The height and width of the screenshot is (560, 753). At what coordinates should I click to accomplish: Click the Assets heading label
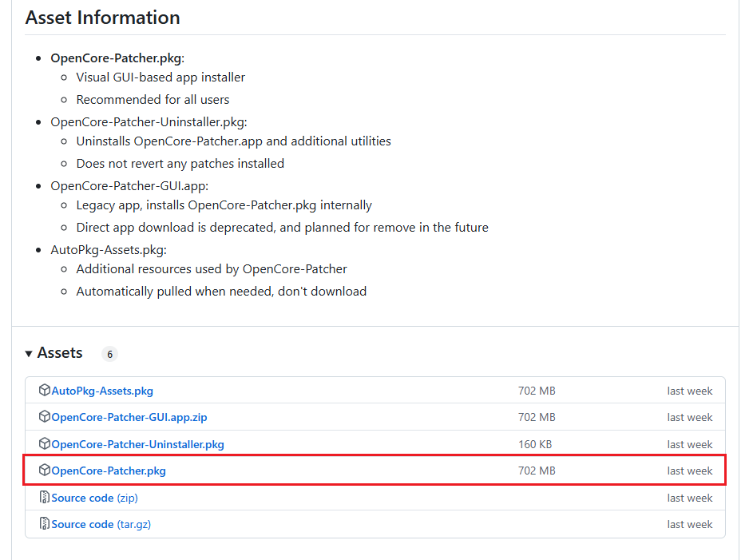coord(60,353)
